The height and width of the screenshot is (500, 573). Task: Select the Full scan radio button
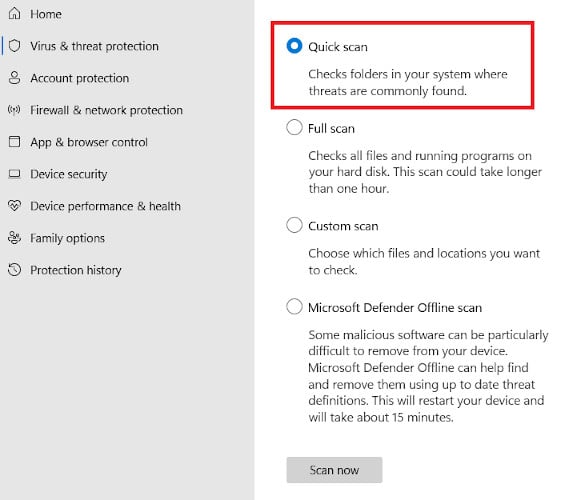294,128
